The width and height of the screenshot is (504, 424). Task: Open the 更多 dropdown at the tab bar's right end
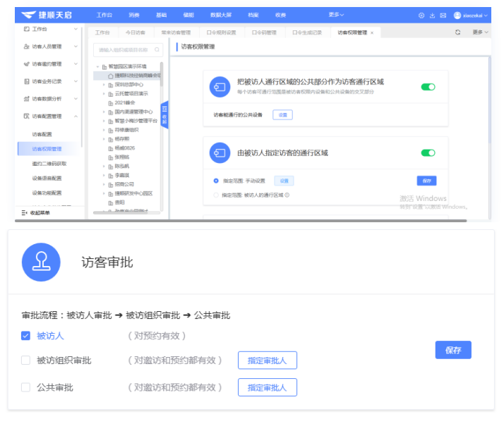(x=480, y=32)
